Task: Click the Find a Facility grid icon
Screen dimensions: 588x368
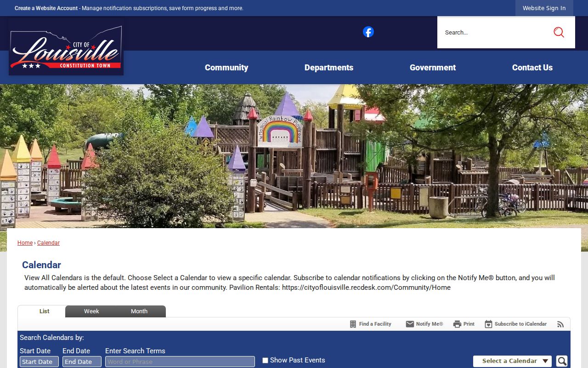Action: click(x=353, y=324)
